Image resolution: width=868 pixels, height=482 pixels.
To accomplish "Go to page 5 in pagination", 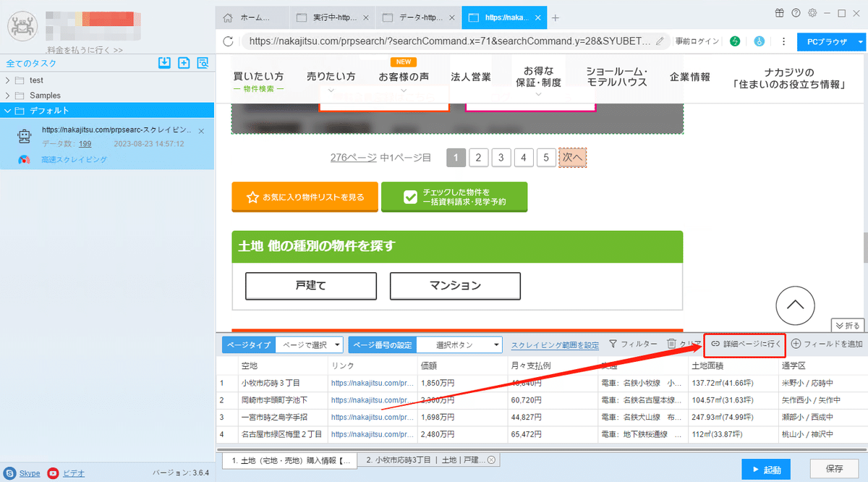I will click(547, 157).
